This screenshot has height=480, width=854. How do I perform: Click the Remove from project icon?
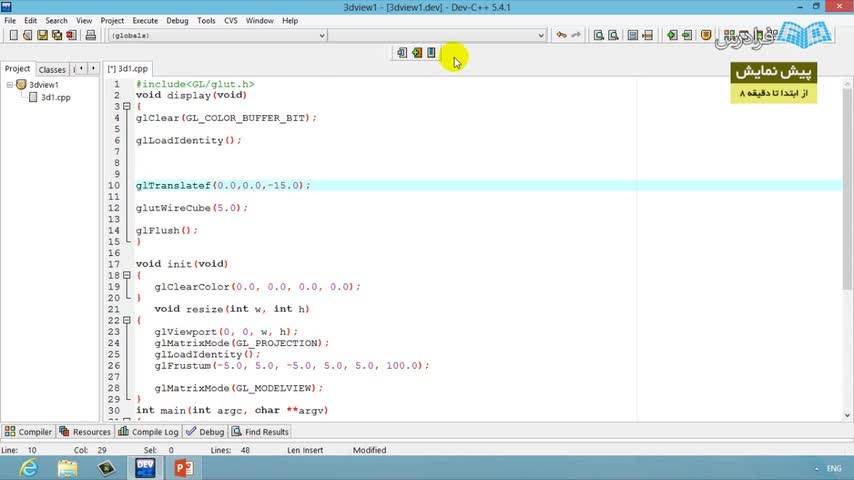[687, 35]
